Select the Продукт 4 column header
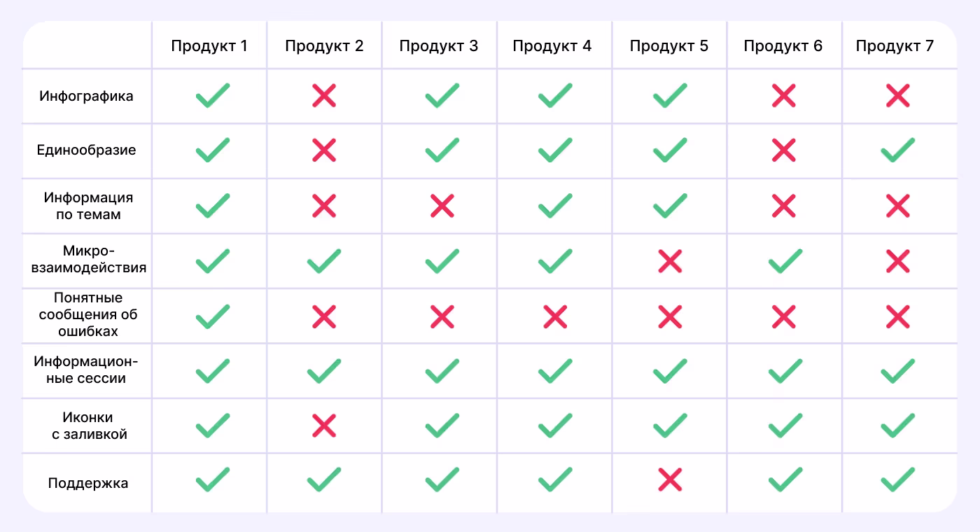This screenshot has width=980, height=532. [x=552, y=46]
